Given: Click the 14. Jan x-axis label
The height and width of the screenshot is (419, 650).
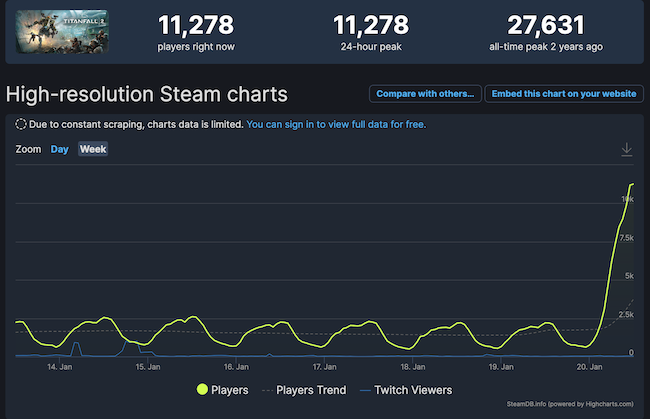Looking at the screenshot, I should click(x=58, y=367).
